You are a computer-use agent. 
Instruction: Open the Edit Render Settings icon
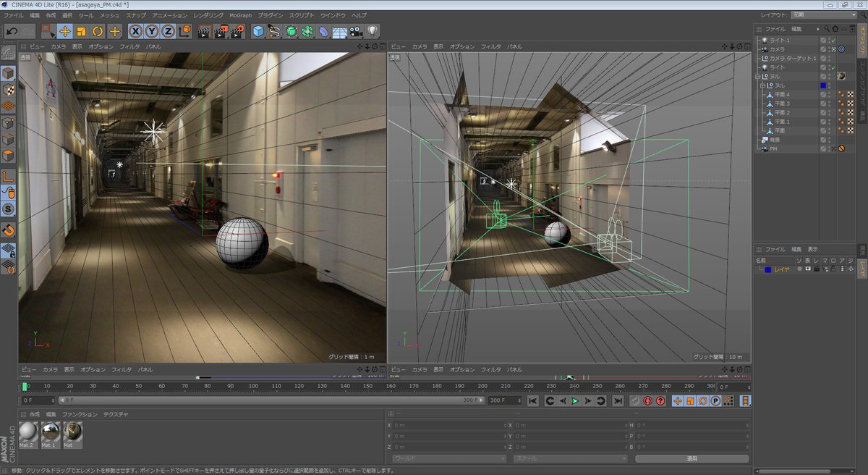(237, 31)
